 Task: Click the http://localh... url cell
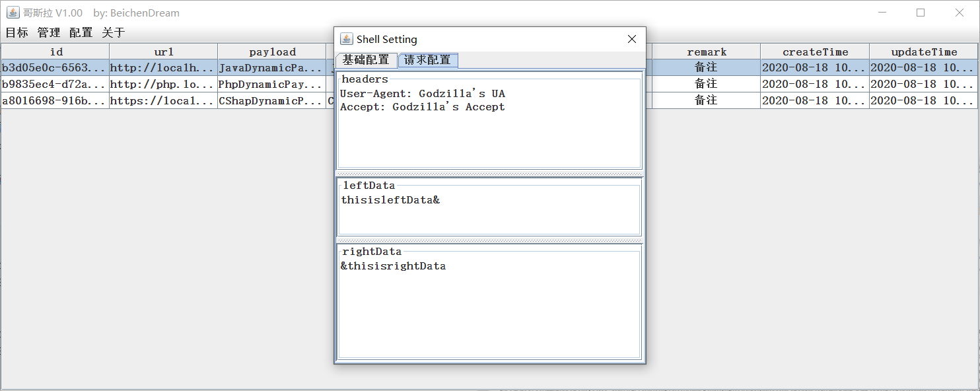click(164, 67)
